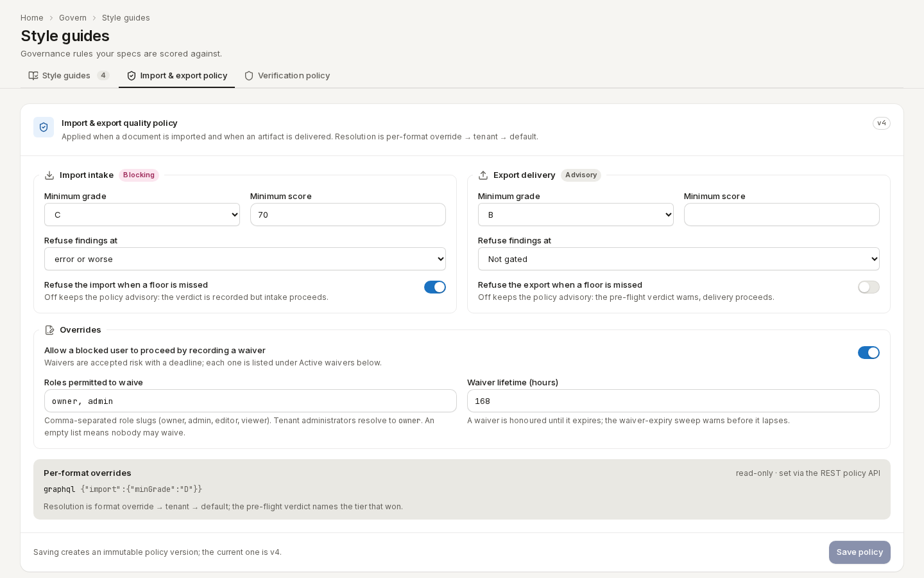Click the Style guides count badge 4
Screen dimensions: 924x578
tap(103, 76)
